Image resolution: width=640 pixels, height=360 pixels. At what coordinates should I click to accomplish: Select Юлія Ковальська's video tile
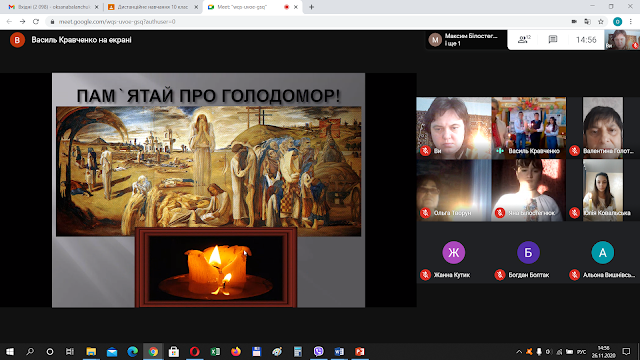(603, 190)
